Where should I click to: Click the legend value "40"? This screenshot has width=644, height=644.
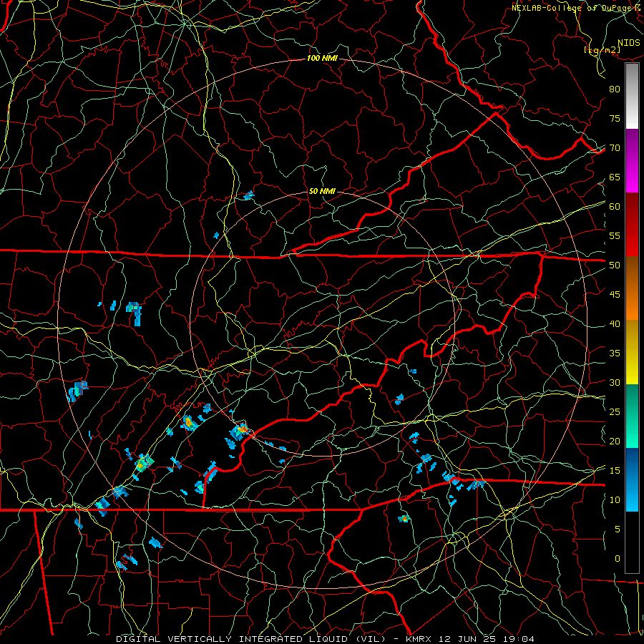pos(615,323)
